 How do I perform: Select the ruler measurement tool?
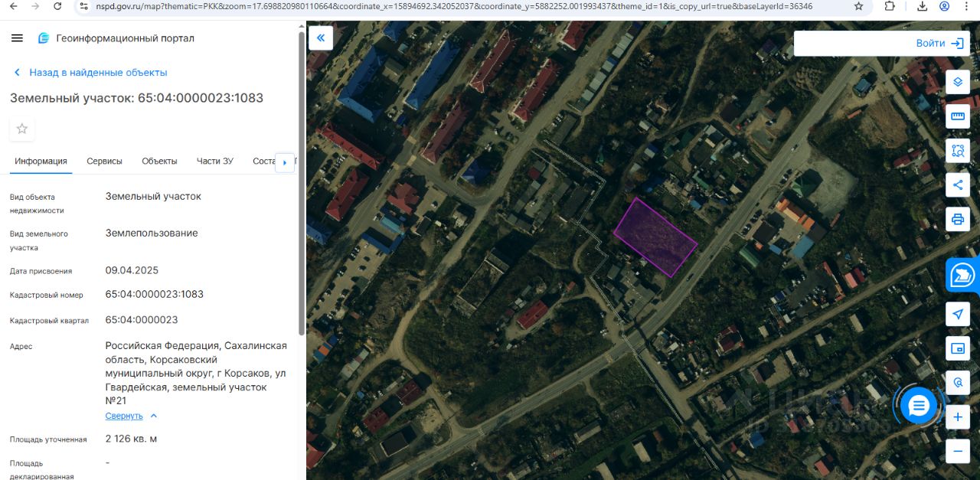coord(958,116)
